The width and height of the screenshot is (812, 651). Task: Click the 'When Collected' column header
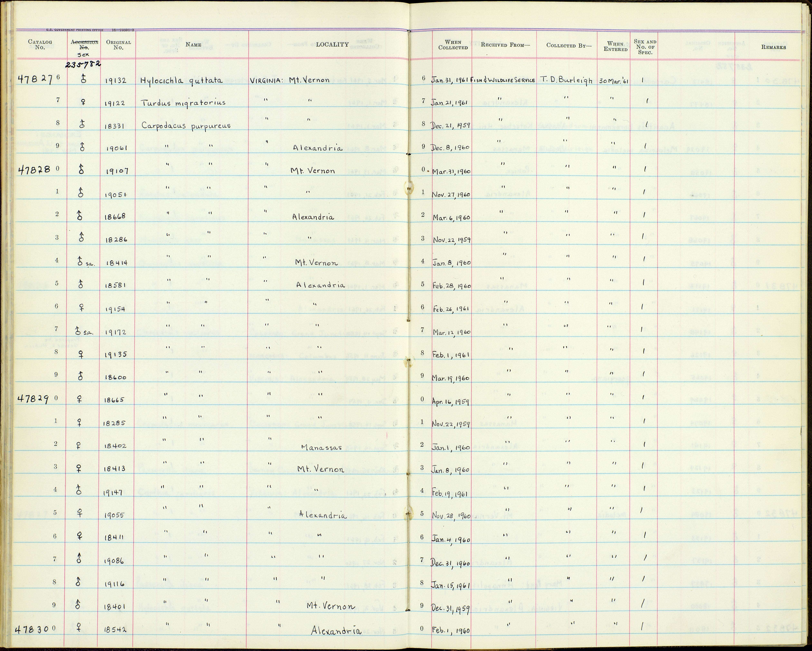[453, 45]
